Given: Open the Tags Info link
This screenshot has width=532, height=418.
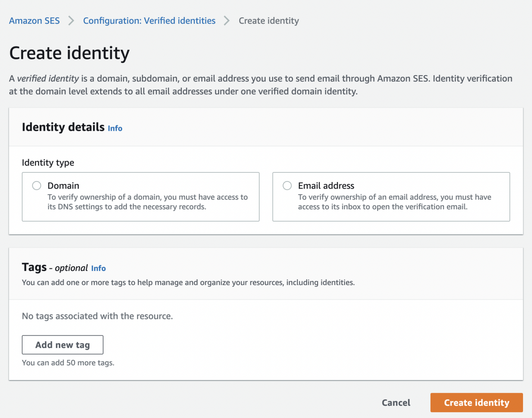Looking at the screenshot, I should tap(98, 268).
